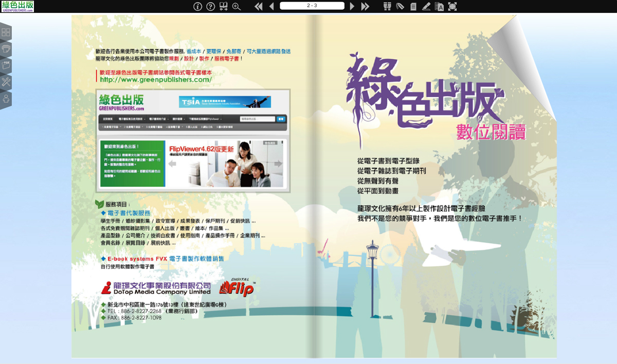This screenshot has height=364, width=617.
Task: Click the FAX: 886-2-8227-1098 line
Action: tap(131, 318)
